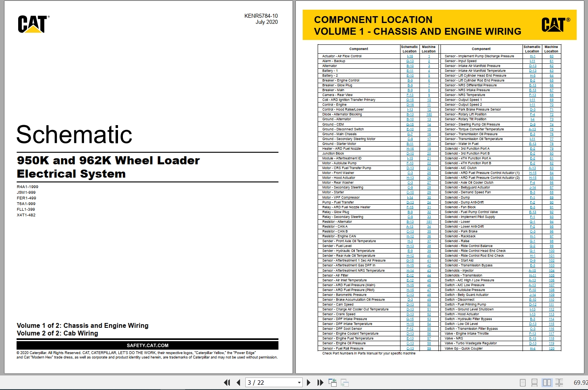The width and height of the screenshot is (588, 390).
Task: Open machine location 120 for Quick Coupler Valve
Action: pyautogui.click(x=551, y=348)
